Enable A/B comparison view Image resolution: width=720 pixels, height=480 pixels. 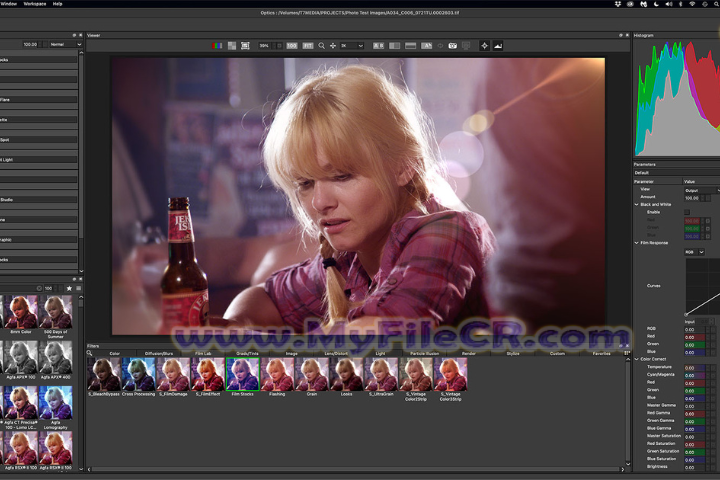pos(378,45)
